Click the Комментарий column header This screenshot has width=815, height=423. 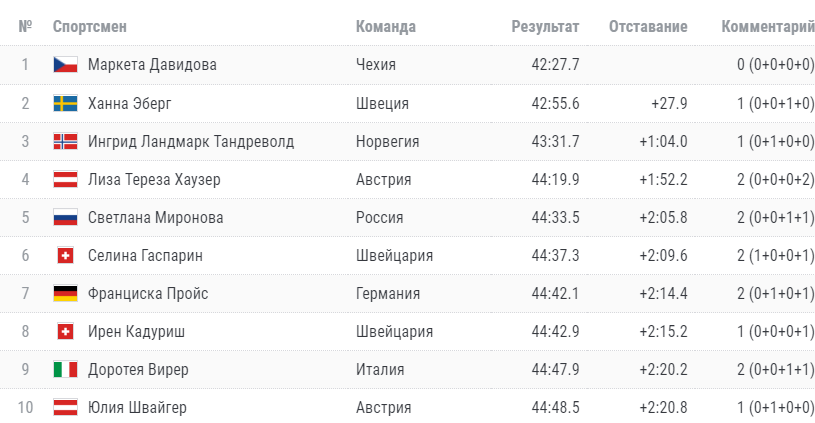[x=767, y=26]
